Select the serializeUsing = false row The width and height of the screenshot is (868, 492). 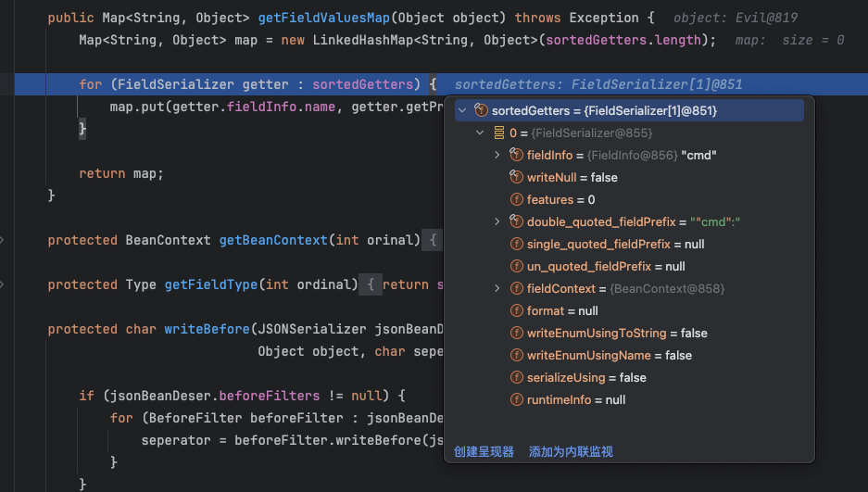click(586, 378)
